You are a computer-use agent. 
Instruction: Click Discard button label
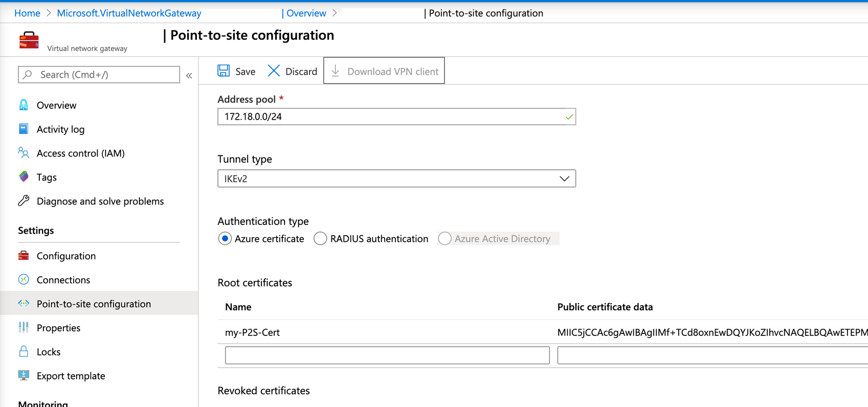301,72
